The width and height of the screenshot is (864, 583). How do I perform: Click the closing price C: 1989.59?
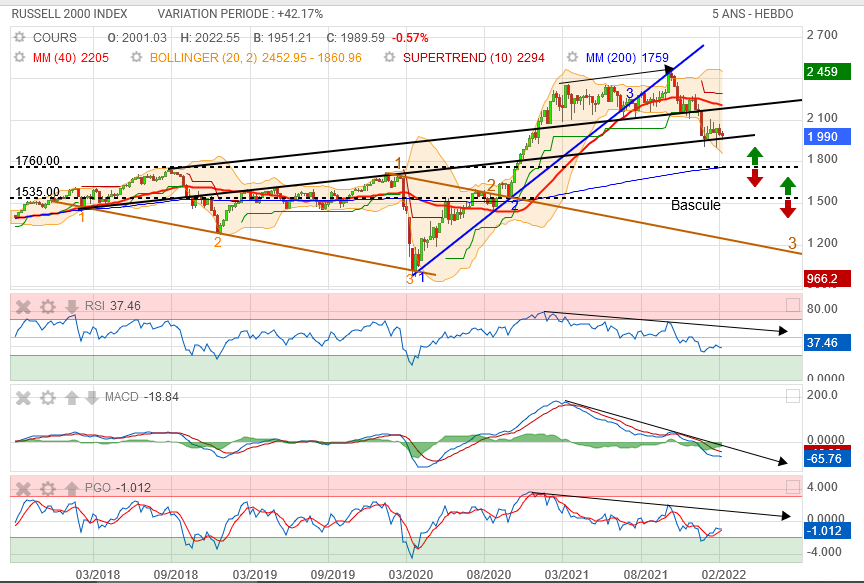(x=355, y=37)
